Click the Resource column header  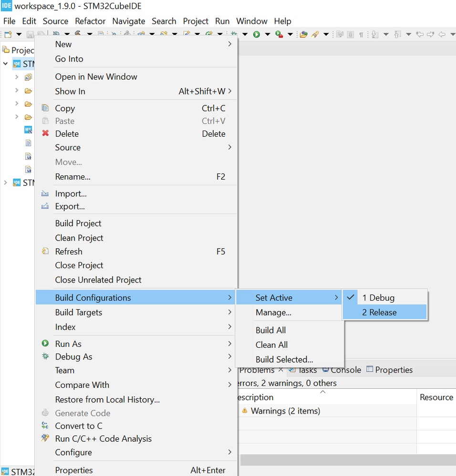coord(436,397)
